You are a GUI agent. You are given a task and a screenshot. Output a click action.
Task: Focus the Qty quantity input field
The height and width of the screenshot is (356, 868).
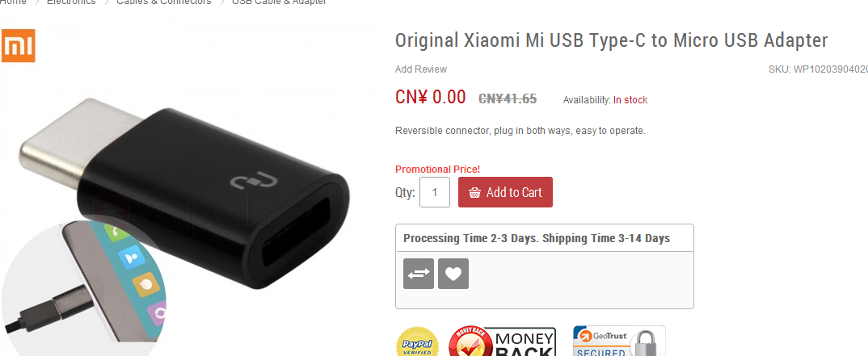pyautogui.click(x=435, y=192)
